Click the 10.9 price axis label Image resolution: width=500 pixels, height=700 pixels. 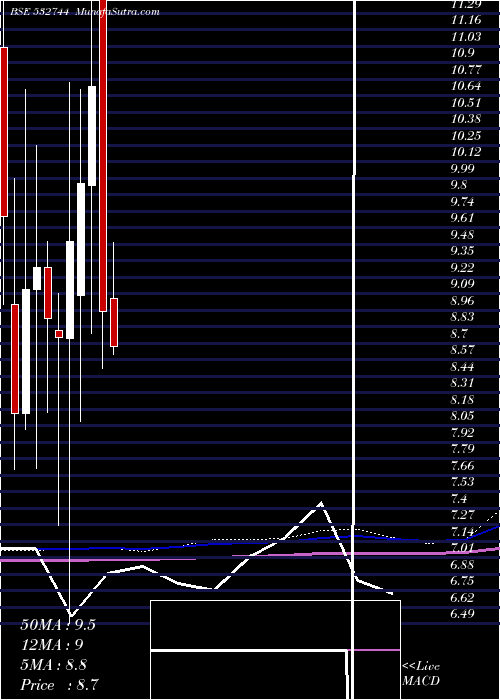463,53
